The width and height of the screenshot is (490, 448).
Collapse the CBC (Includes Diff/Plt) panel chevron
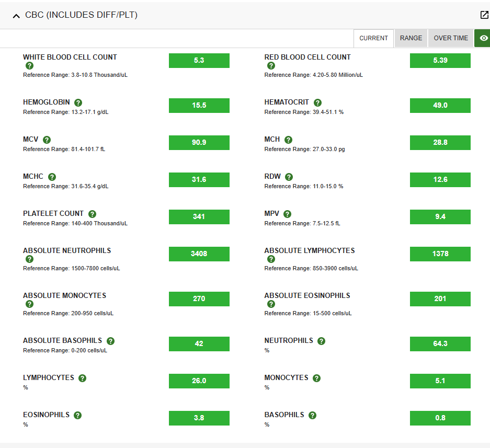[16, 16]
